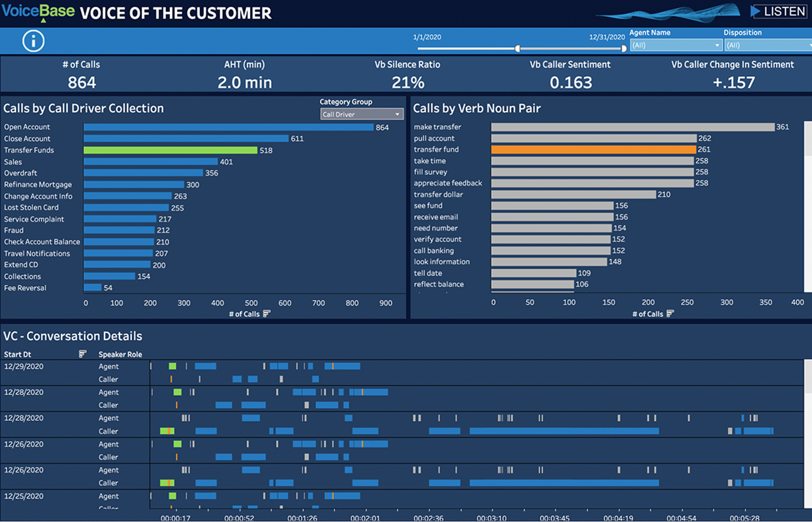Open the Disposition filter dropdown
The image size is (812, 522).
[768, 45]
